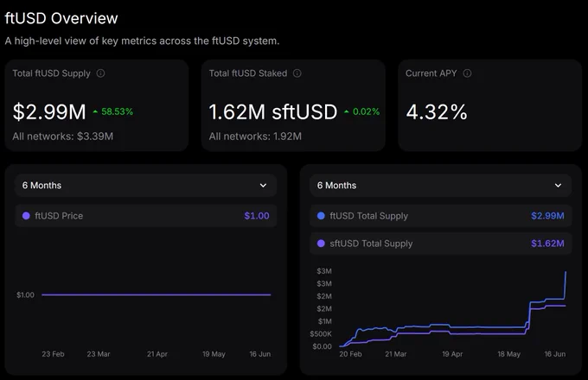
Task: Click the 'All networks: $3.39M' text
Action: [x=62, y=136]
